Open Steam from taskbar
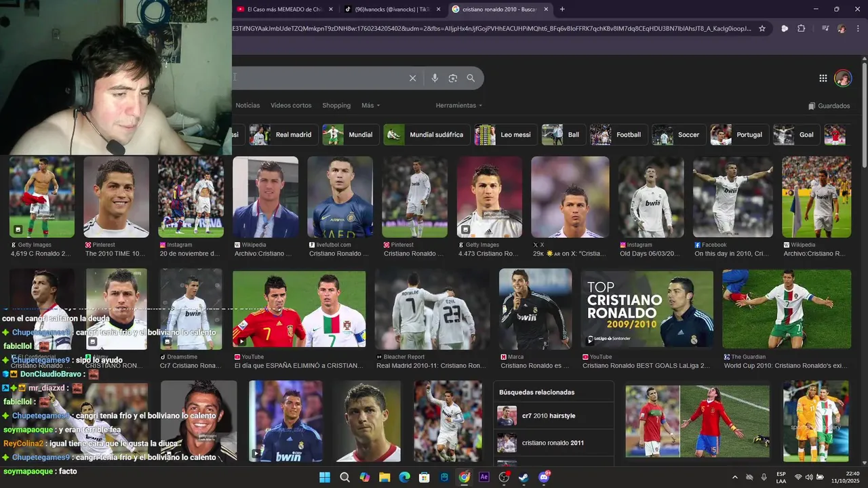The image size is (868, 488). (524, 477)
